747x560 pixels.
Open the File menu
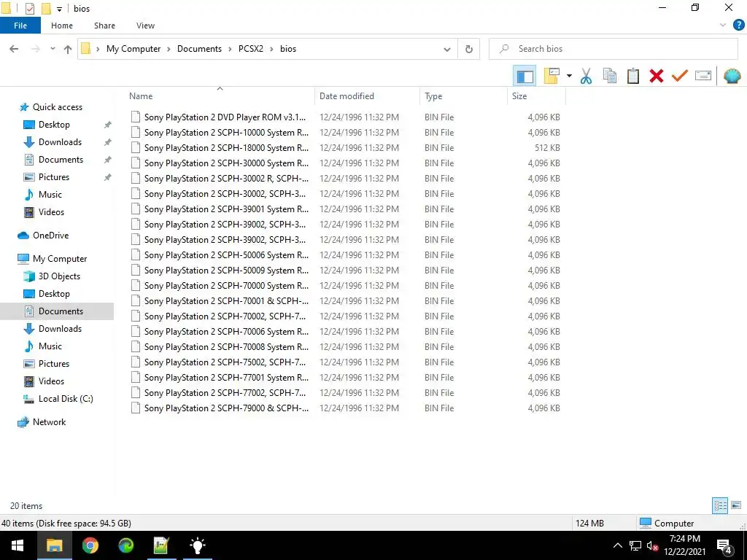pos(20,26)
